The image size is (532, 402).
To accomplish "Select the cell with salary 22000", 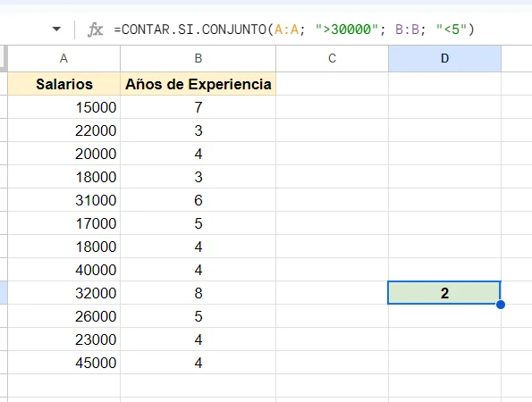I will click(x=63, y=130).
